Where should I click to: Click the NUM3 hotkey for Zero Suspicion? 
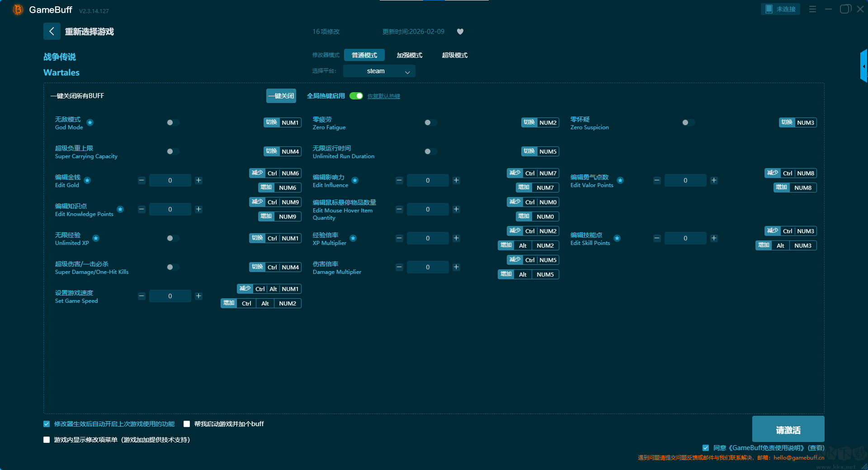point(806,122)
